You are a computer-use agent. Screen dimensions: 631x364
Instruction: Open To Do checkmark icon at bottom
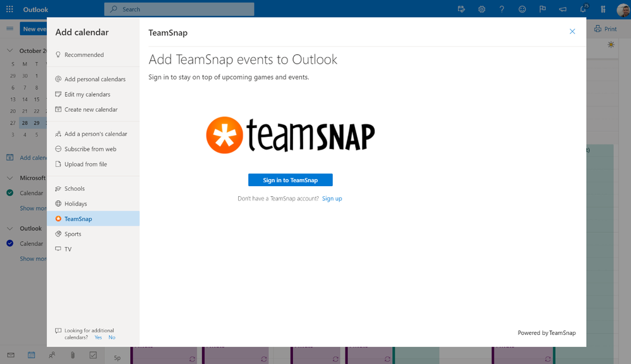(x=93, y=355)
